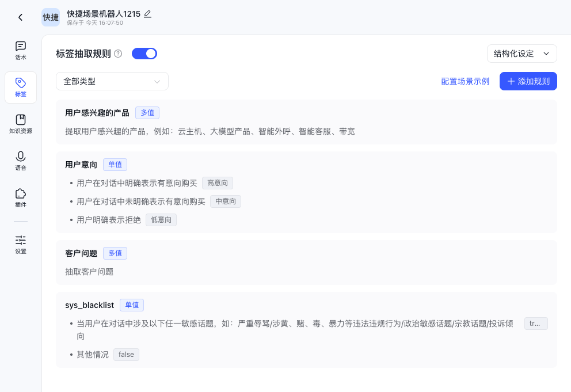Open the 语音 voice settings

[x=21, y=161]
